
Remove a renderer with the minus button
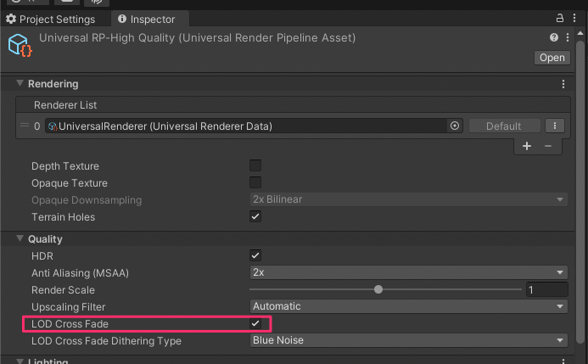[548, 146]
